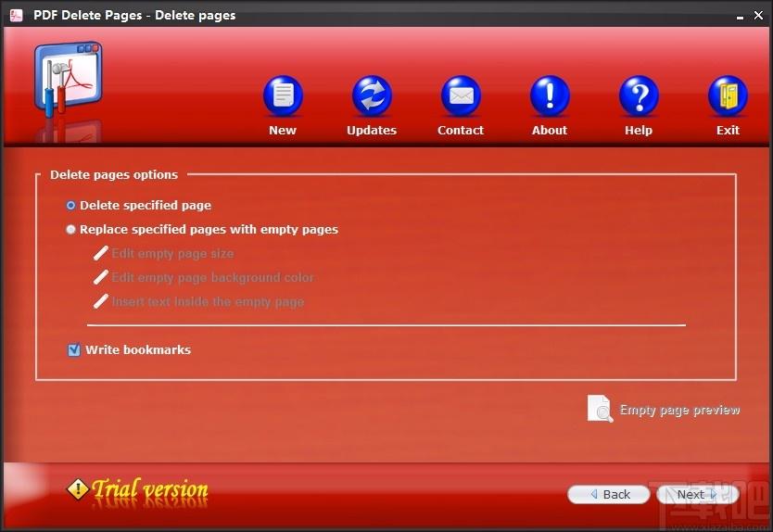Toggle the Write bookmarks checkbox
The width and height of the screenshot is (773, 532).
click(74, 350)
